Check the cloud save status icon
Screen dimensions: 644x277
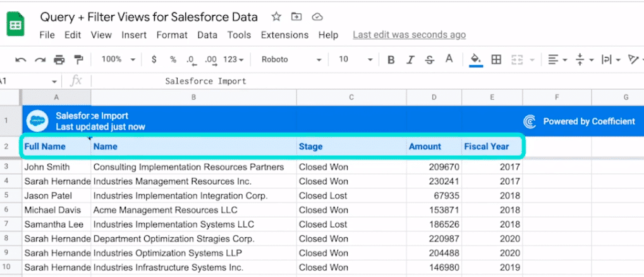click(x=317, y=17)
